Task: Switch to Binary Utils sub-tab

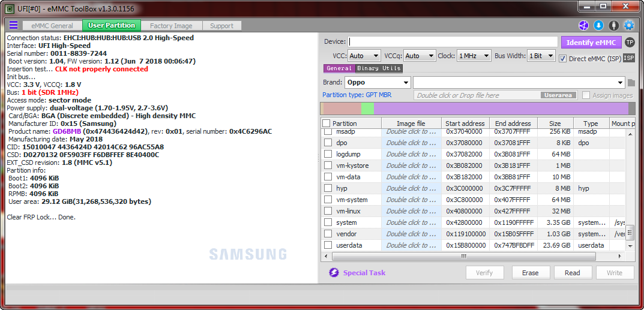Action: coord(379,68)
